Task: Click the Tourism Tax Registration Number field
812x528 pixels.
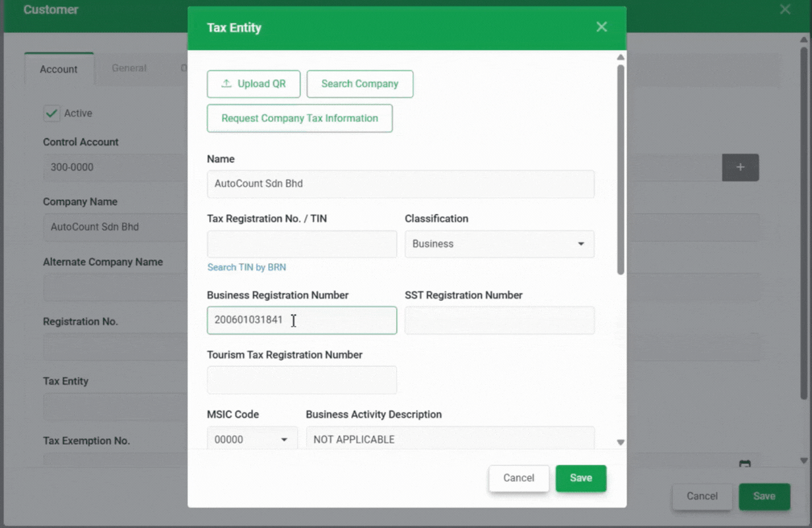Action: pyautogui.click(x=302, y=380)
